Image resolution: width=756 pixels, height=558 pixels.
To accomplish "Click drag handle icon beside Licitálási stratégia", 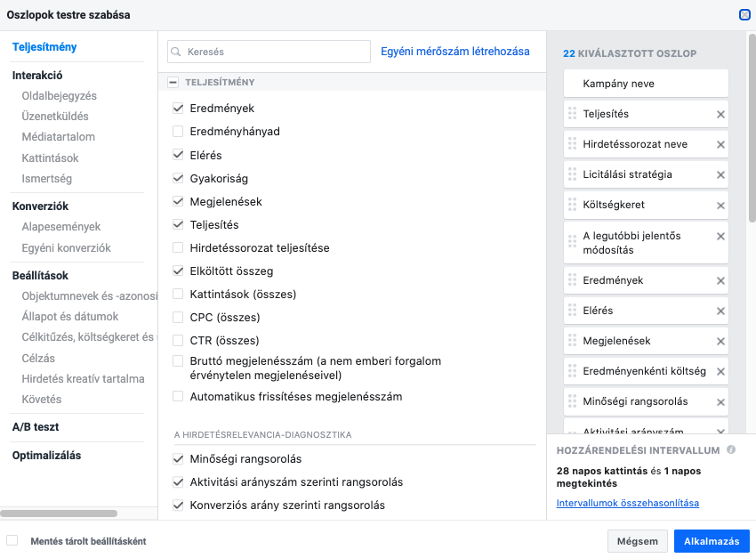I will tap(572, 174).
